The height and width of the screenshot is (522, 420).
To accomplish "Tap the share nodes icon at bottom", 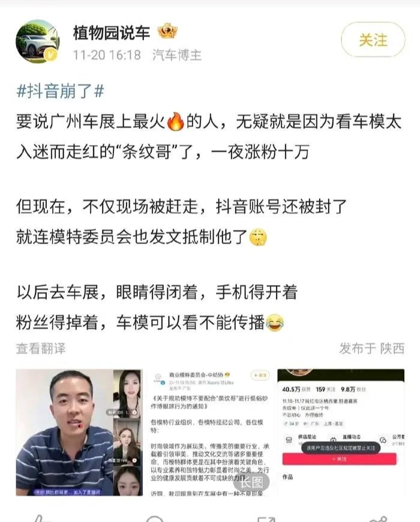I will 379,518.
